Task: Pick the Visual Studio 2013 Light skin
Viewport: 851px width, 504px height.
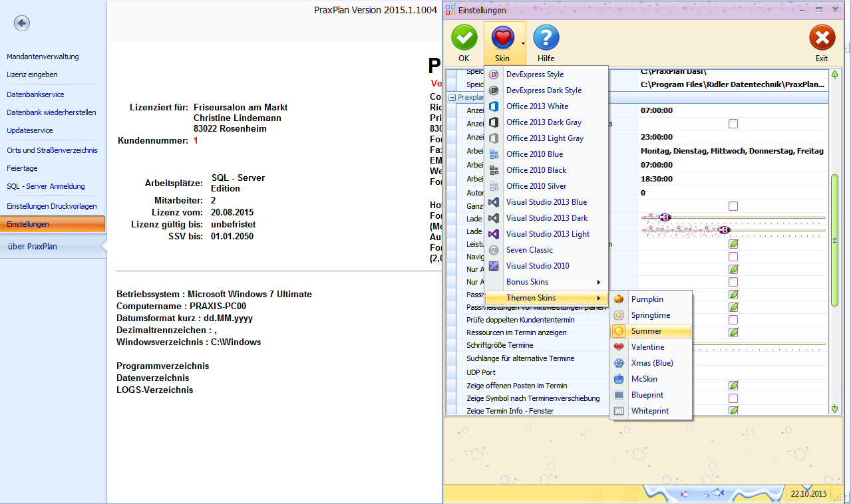Action: tap(546, 234)
